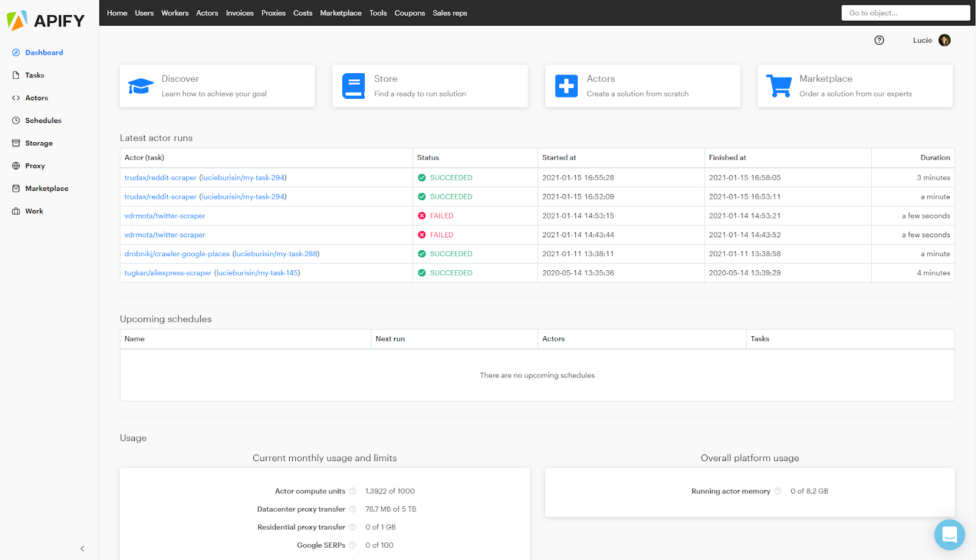The image size is (976, 560).
Task: Click the help icon beside Residential proxy transfer
Action: [353, 527]
